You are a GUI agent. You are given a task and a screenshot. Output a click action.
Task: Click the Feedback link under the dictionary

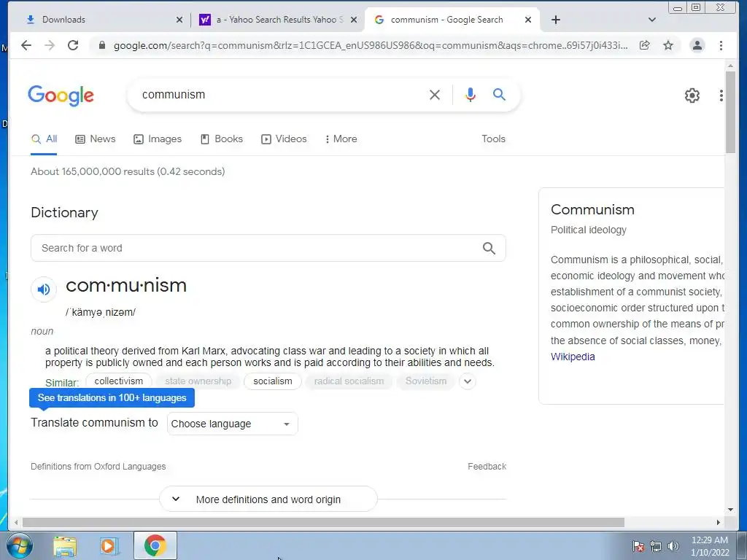coord(487,467)
